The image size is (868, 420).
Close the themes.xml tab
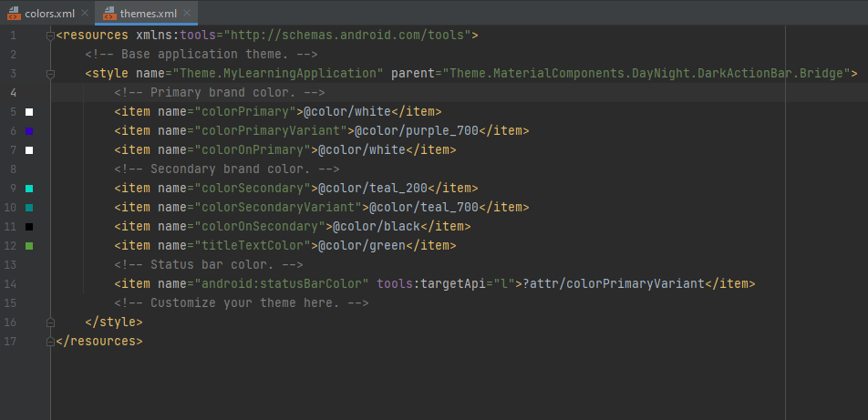click(187, 13)
